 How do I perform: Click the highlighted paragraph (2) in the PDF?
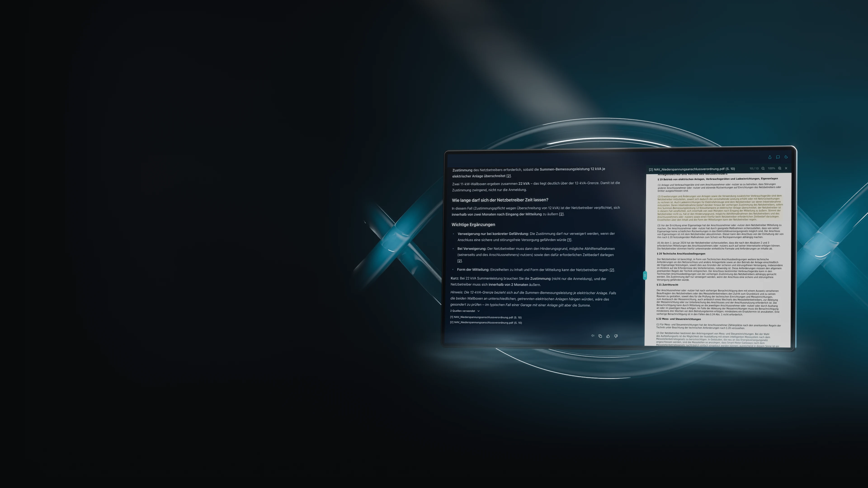tap(719, 207)
